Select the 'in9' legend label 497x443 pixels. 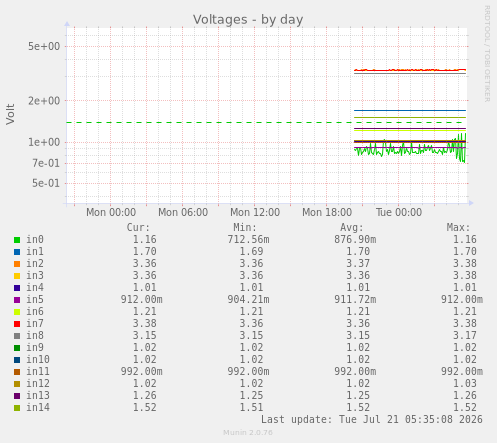[x=35, y=347]
